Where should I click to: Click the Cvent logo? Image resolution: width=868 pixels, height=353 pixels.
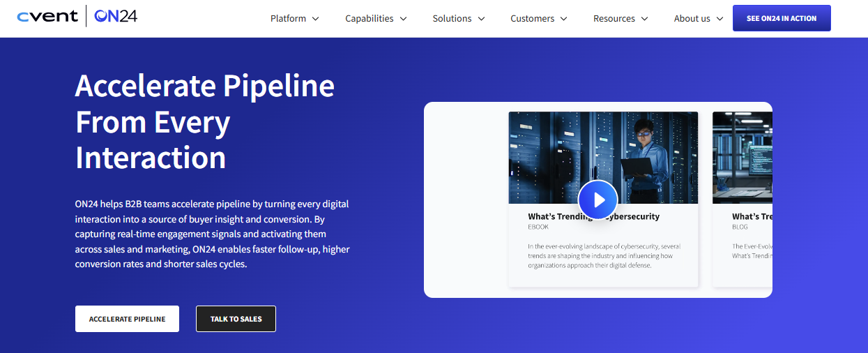point(47,17)
